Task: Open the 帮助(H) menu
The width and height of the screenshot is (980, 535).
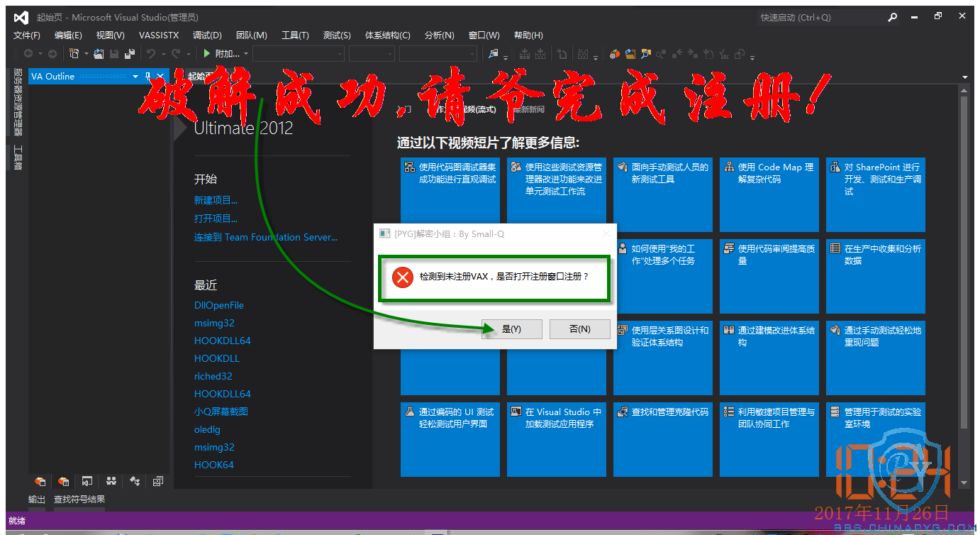Action: pyautogui.click(x=528, y=35)
